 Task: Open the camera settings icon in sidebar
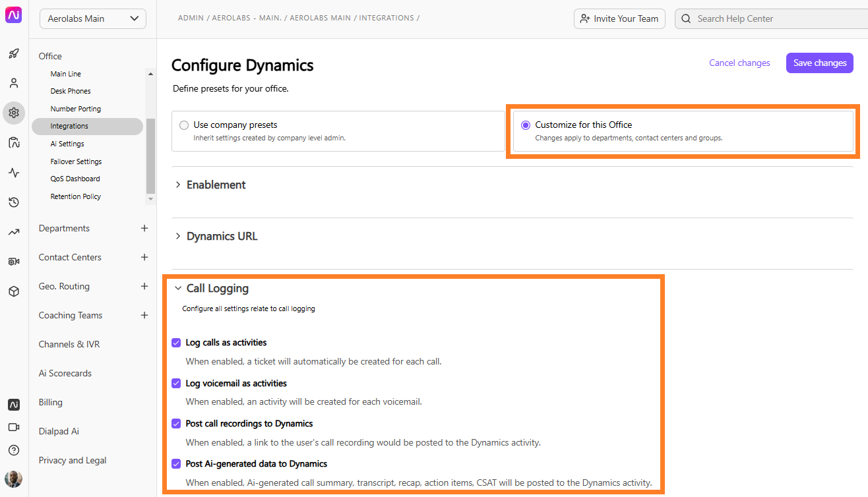[14, 262]
